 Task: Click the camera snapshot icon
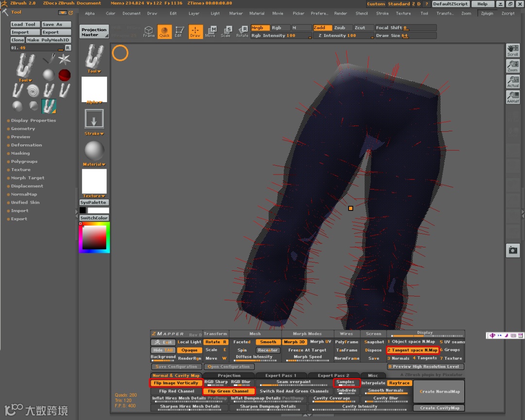(513, 250)
